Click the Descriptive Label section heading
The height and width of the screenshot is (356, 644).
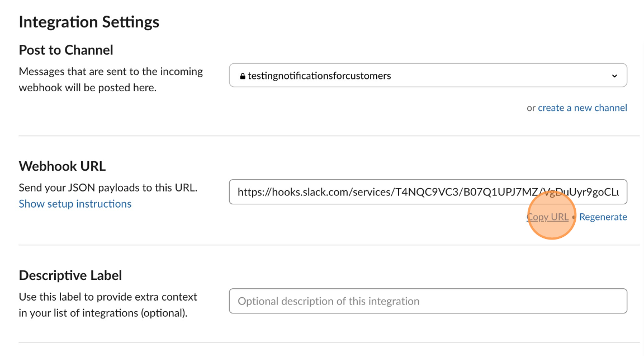click(70, 275)
